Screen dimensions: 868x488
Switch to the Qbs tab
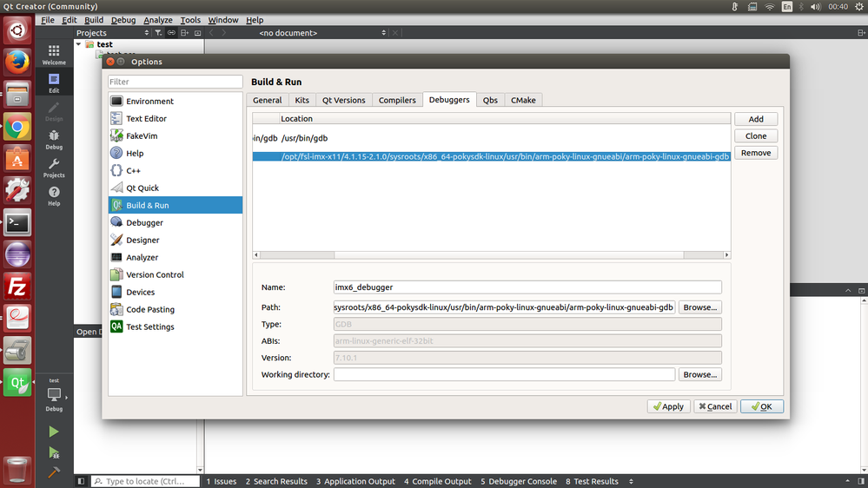pos(490,100)
